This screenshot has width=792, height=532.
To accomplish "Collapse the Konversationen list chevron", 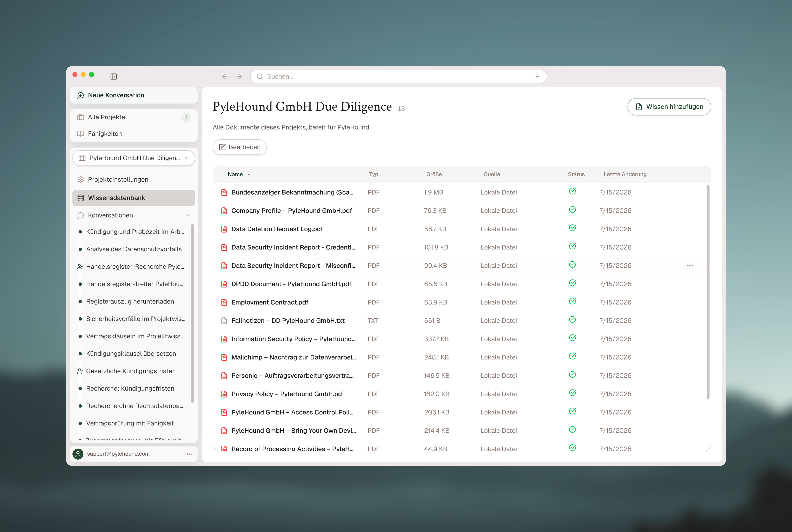I will (188, 215).
